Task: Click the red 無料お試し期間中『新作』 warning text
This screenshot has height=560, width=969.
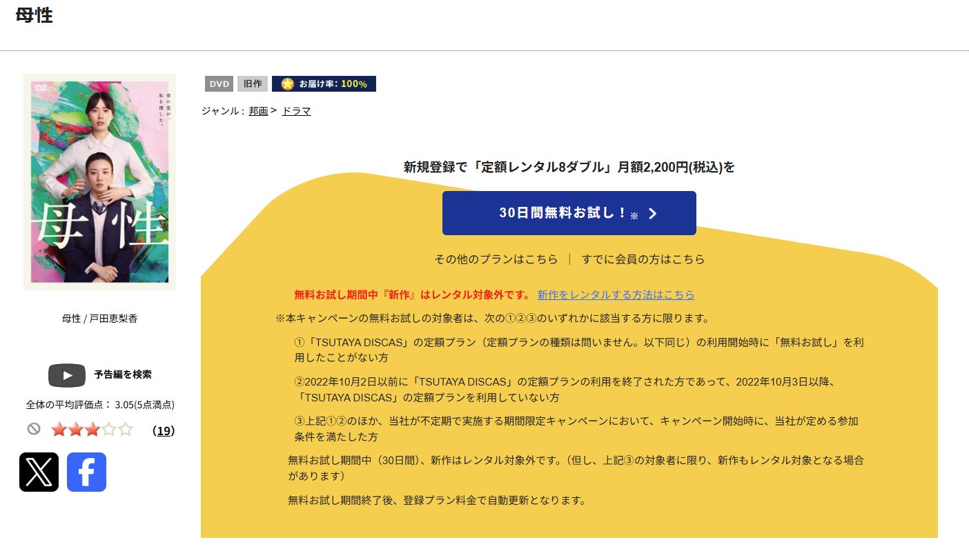Action: pos(412,294)
